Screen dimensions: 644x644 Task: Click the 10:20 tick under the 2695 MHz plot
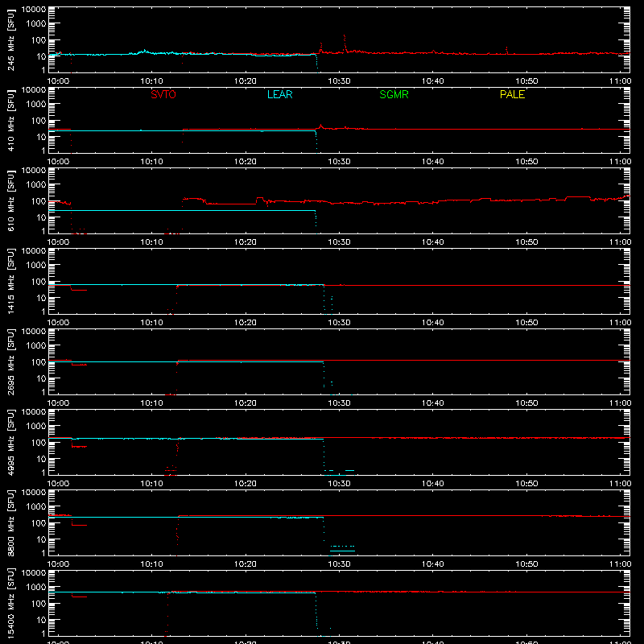tap(246, 403)
